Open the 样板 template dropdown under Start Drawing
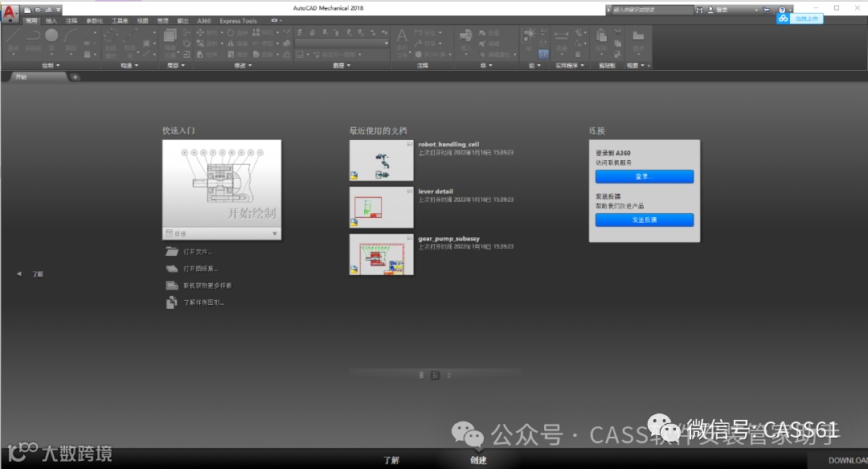 tap(222, 234)
